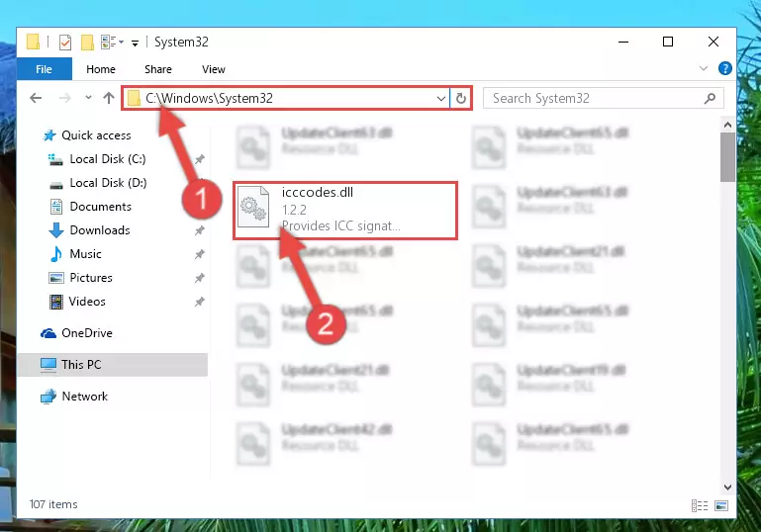Switch to the Home ribbon tab

click(101, 69)
